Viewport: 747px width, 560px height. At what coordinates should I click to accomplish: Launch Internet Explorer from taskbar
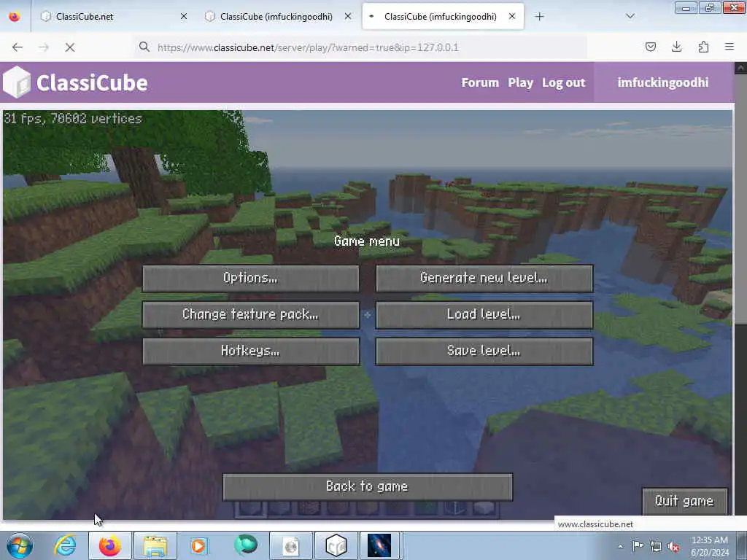(x=65, y=545)
